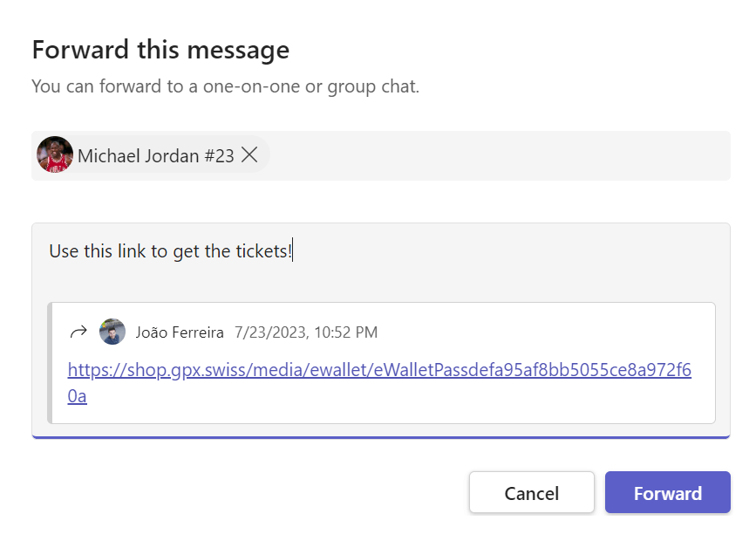Screen dimensions: 756x548
Task: Click the Forward button
Action: click(666, 492)
